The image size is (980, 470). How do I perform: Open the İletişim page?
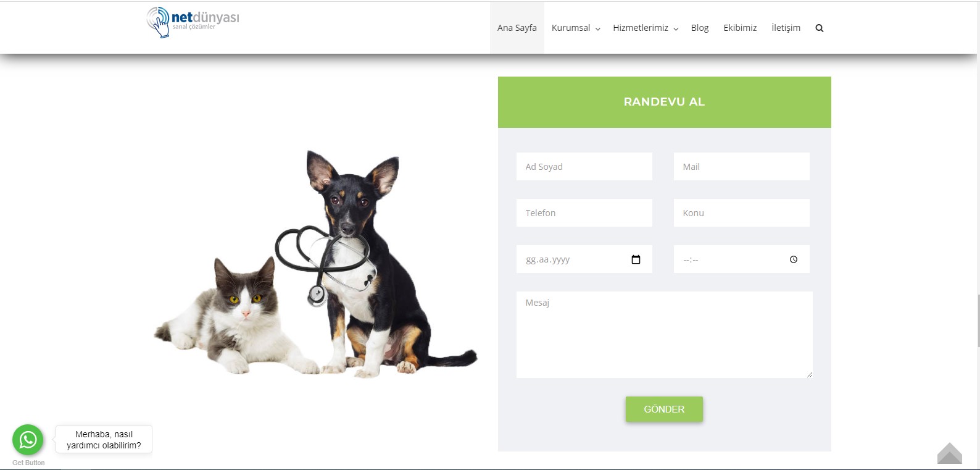(786, 28)
